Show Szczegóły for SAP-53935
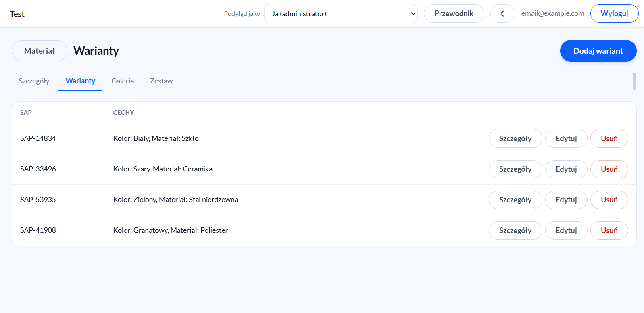 515,200
